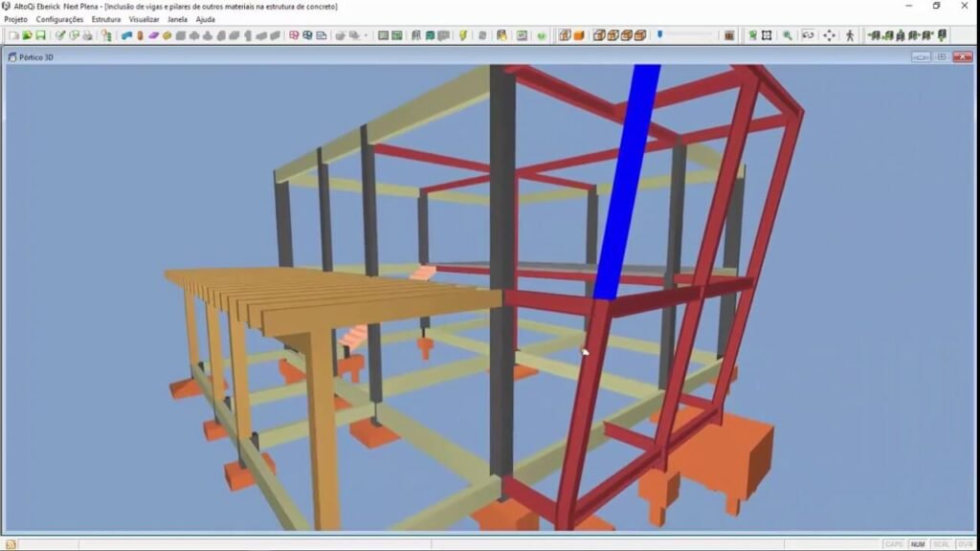
Task: Click the green round icon in toolbar
Action: tap(542, 35)
